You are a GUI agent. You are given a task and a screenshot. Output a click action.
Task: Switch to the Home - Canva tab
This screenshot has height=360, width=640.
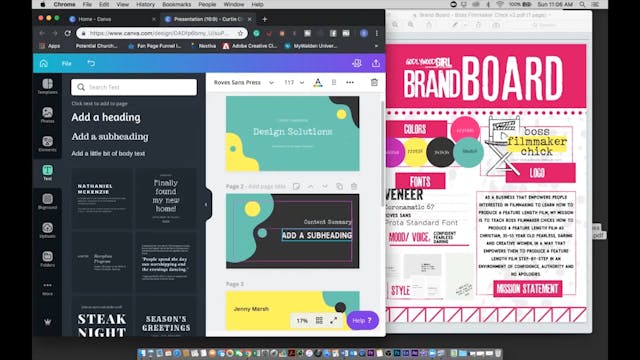pyautogui.click(x=112, y=19)
